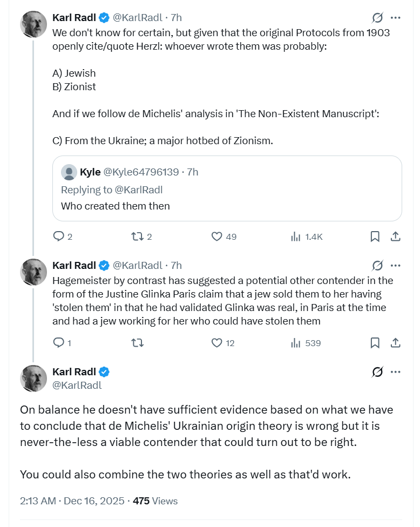Open Grok icon on main tweet
The width and height of the screenshot is (420, 527).
click(x=377, y=371)
